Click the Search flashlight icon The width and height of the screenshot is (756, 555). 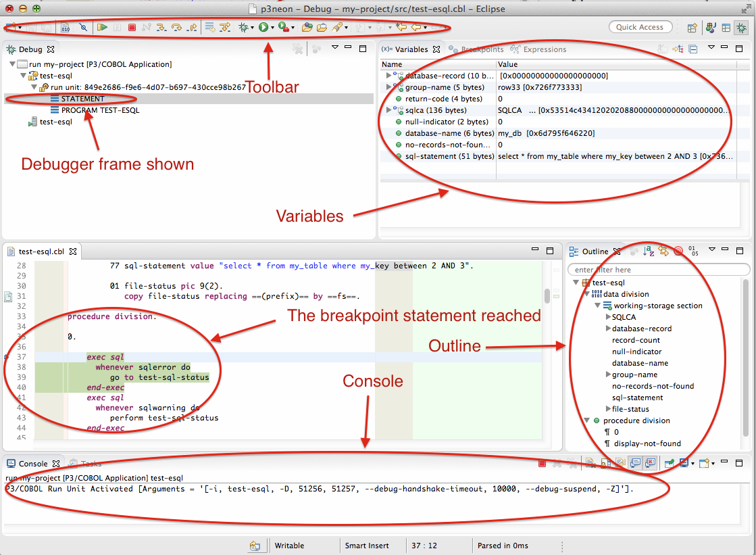(337, 28)
